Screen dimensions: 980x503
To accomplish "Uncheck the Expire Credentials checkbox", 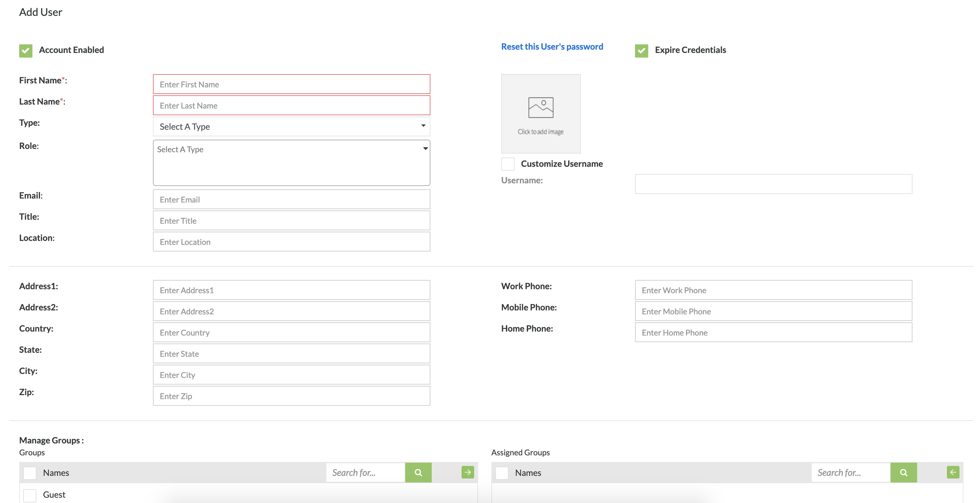I will [641, 51].
